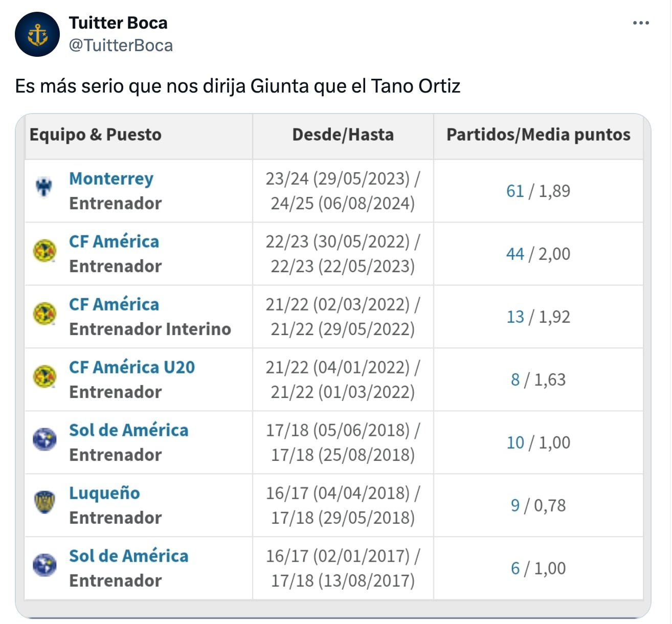Click the tweet text about Giunta and Tano Ortiz
The image size is (672, 624).
[238, 86]
